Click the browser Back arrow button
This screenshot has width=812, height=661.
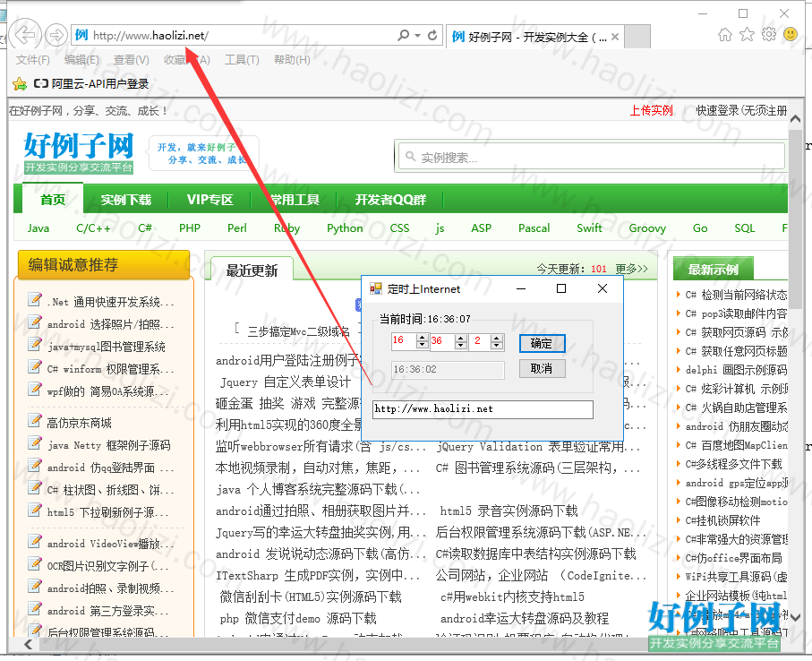[x=24, y=35]
